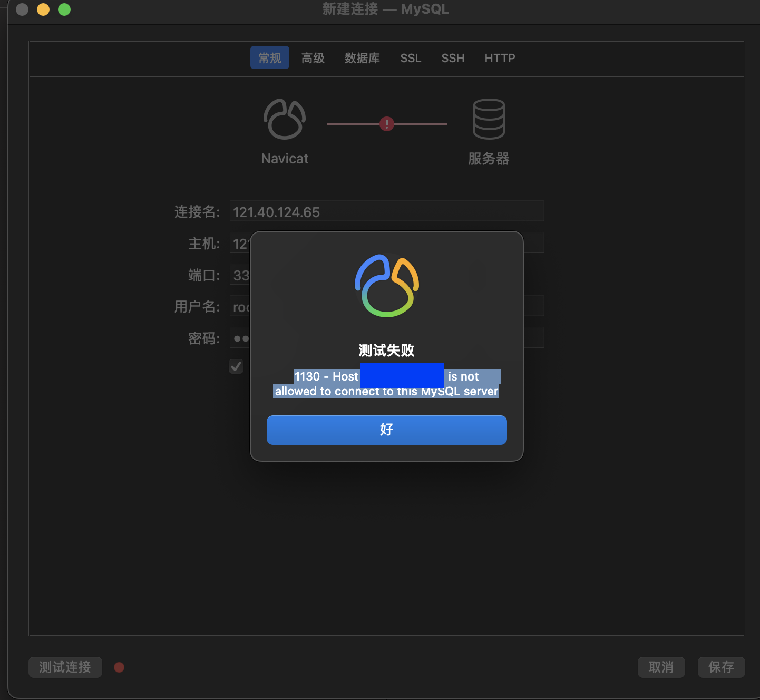
Task: Click the 测试连接 button
Action: tap(65, 667)
